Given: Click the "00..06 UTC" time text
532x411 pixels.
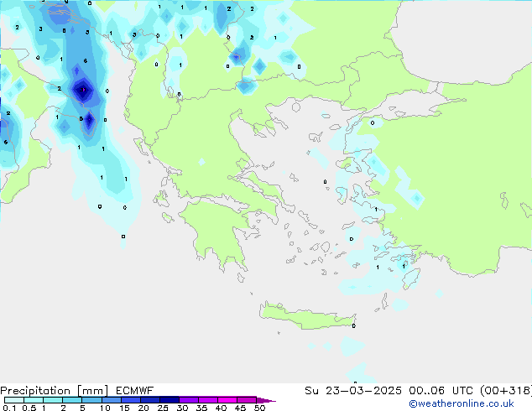Looking at the screenshot, I should (441, 391).
